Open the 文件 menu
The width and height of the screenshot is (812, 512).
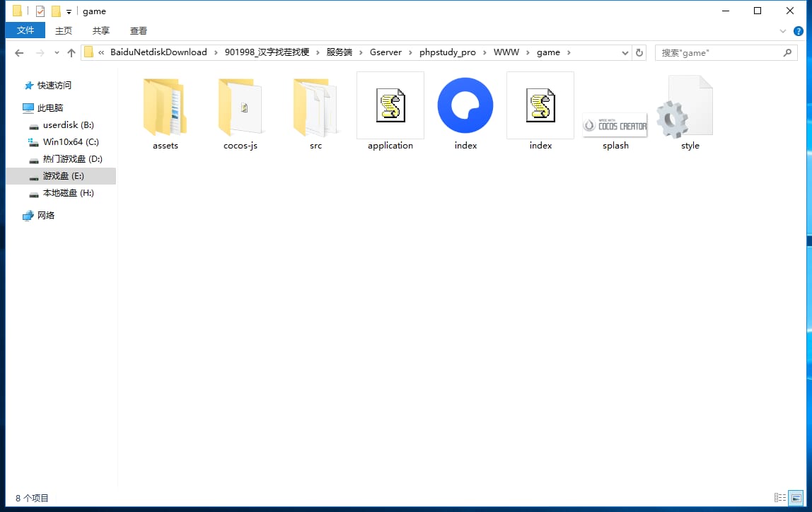(25, 30)
